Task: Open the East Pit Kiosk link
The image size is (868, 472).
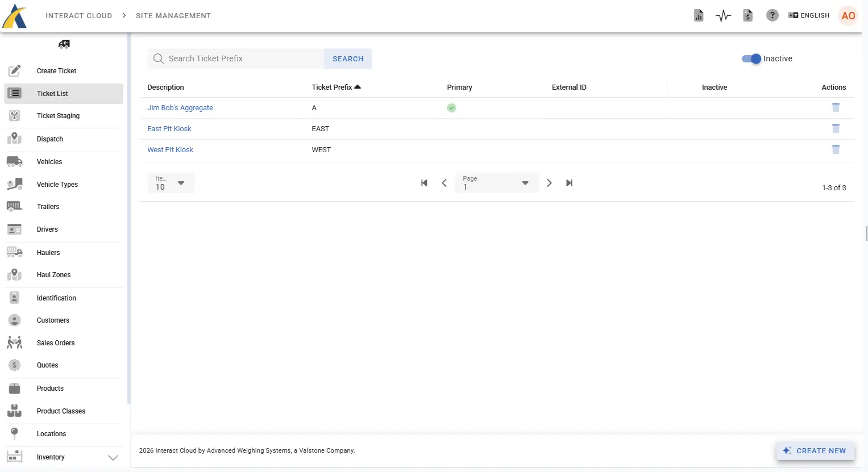Action: click(169, 129)
